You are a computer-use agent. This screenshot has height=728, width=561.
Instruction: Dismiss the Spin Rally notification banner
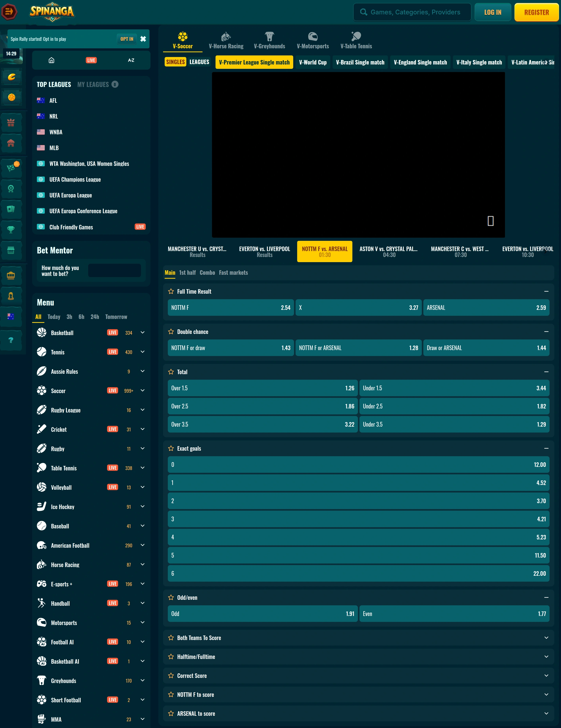(143, 39)
